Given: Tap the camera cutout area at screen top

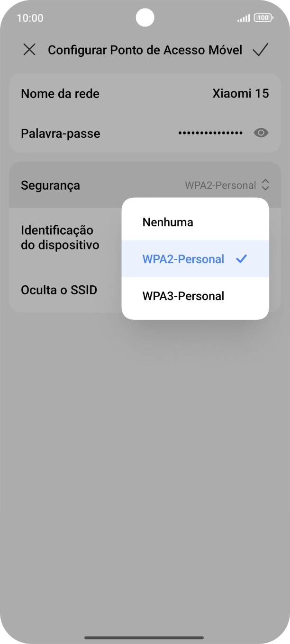Looking at the screenshot, I should (x=145, y=18).
